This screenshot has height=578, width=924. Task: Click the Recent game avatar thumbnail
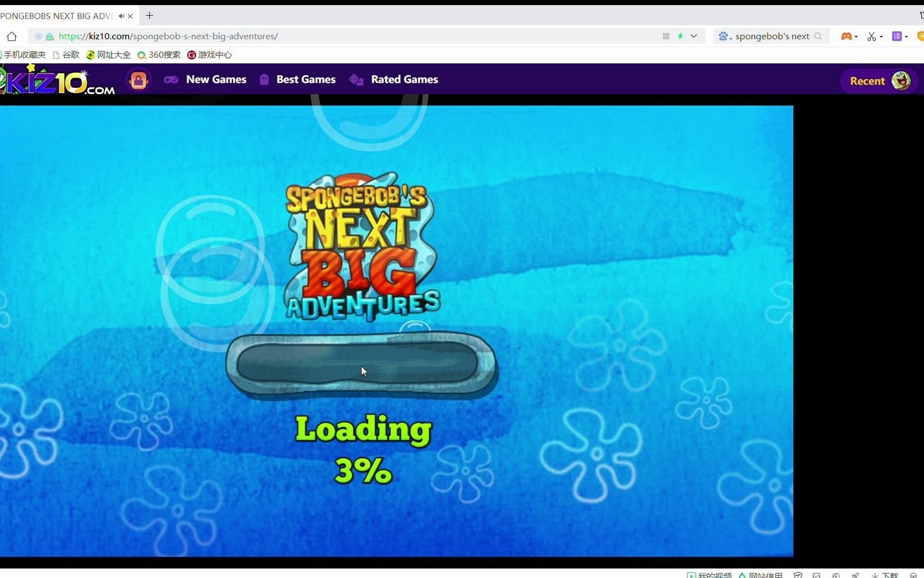(901, 81)
